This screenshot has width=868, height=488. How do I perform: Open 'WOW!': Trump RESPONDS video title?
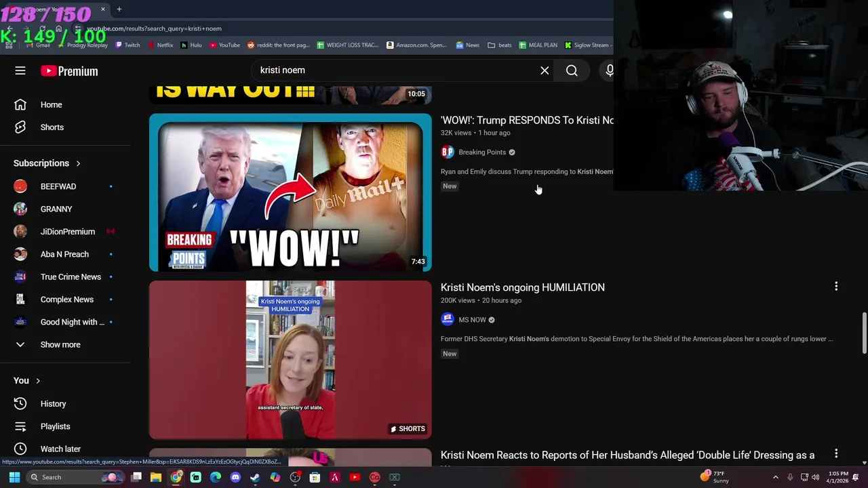pyautogui.click(x=527, y=120)
